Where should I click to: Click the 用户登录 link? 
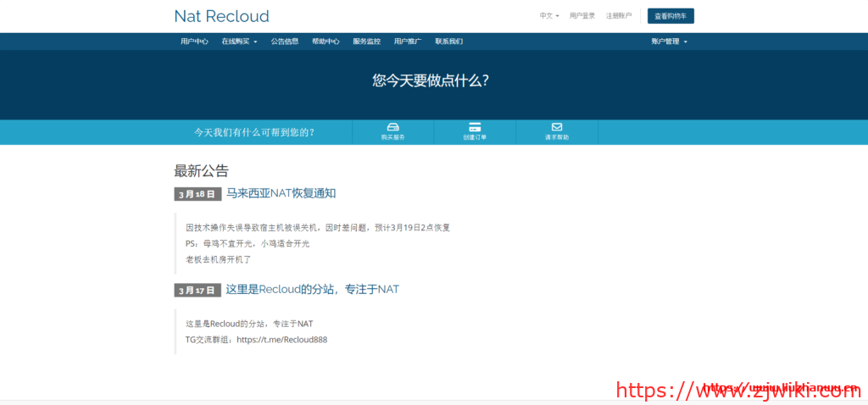coord(582,16)
